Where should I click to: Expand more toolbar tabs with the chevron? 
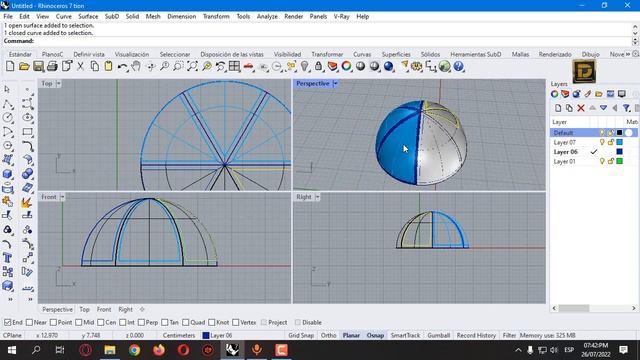[628, 54]
